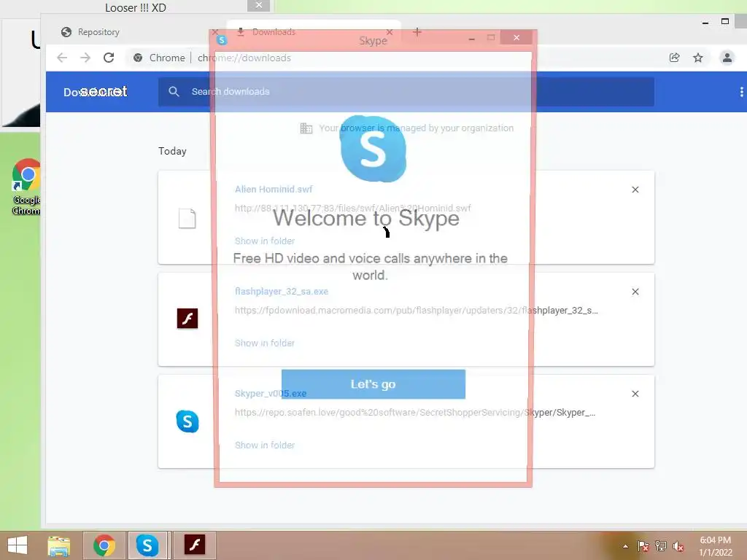Switch to the Repository tab
Image resolution: width=747 pixels, height=560 pixels.
pos(98,32)
